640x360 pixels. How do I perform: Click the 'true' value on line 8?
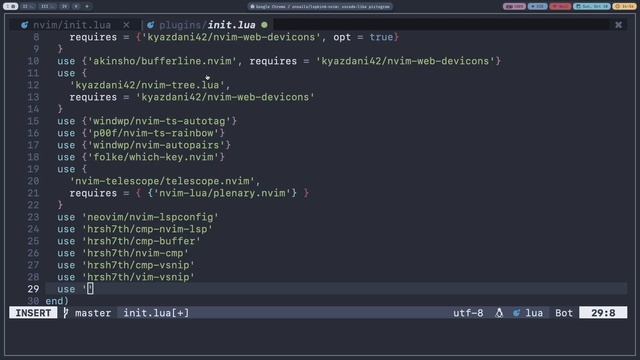381,37
